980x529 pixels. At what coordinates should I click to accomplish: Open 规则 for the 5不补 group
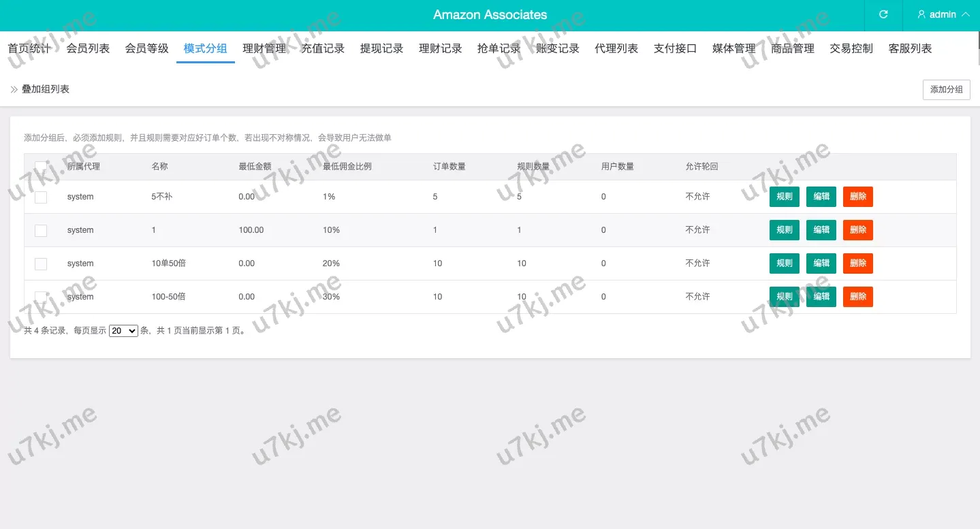[784, 197]
